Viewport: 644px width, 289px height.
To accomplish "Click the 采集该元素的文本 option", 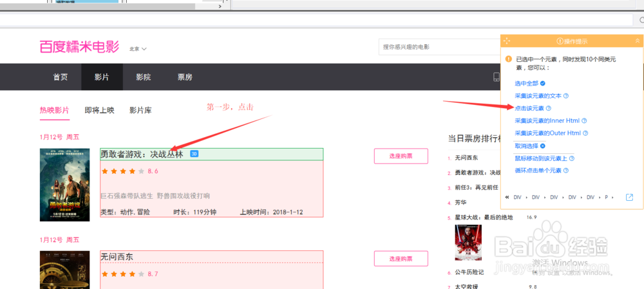I will point(538,96).
